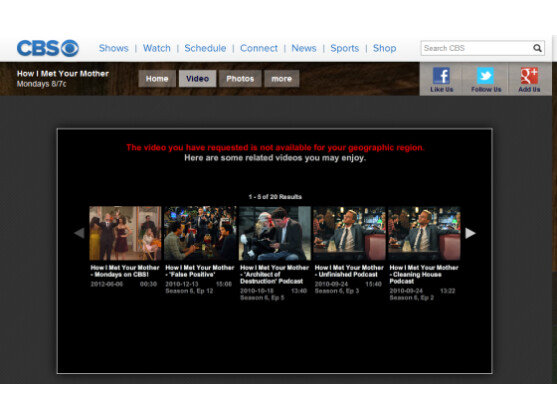Image resolution: width=557 pixels, height=418 pixels.
Task: Play the 'False Positive' video thumbnail
Action: [x=200, y=233]
